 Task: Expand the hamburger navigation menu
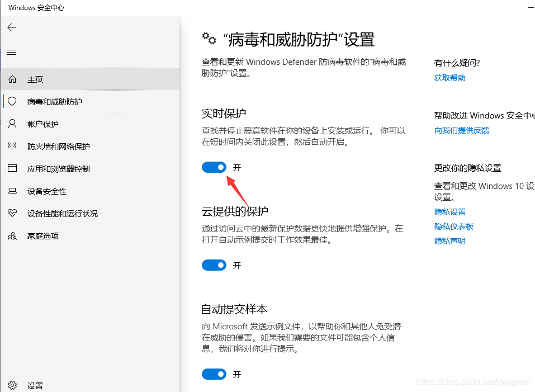tap(12, 52)
